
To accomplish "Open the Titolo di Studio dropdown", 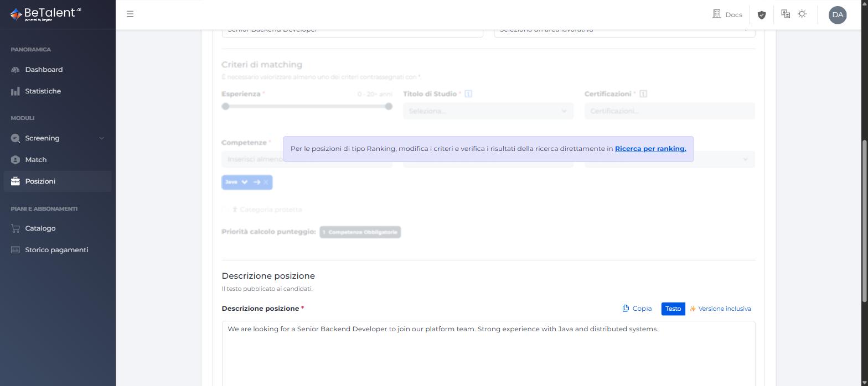I will 488,111.
